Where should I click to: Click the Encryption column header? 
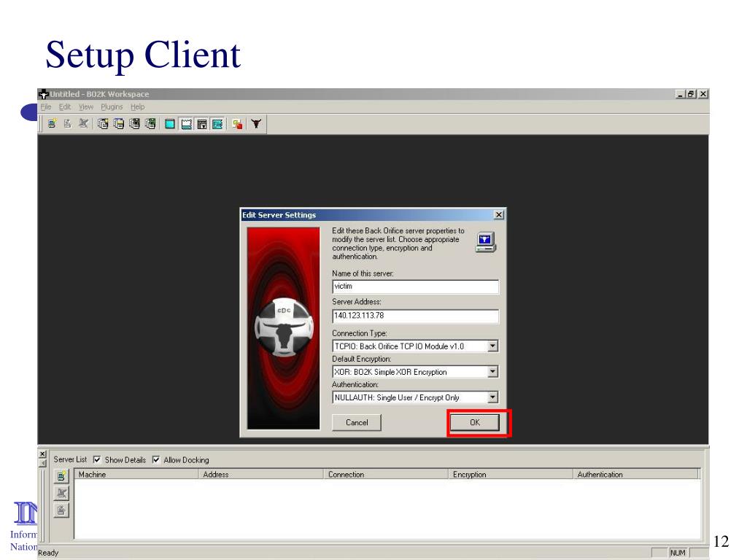[x=511, y=474]
